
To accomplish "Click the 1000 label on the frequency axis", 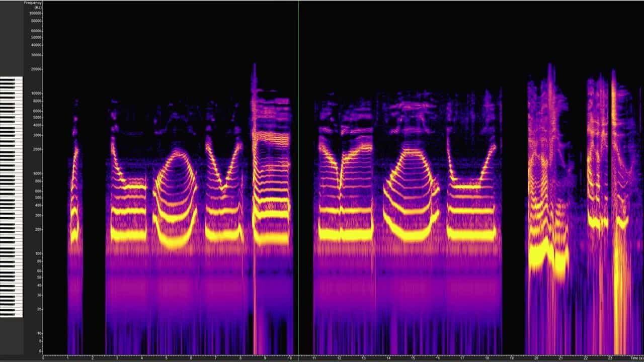I will click(x=37, y=173).
